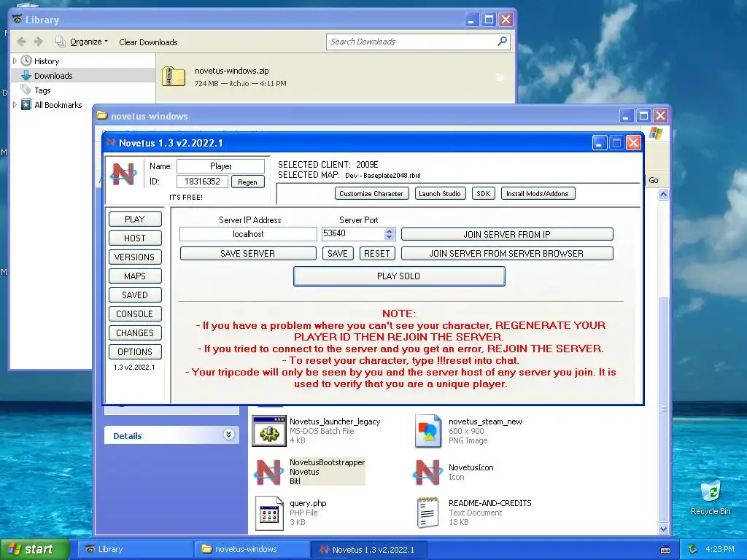Collapse the Details panel chevron

[x=228, y=435]
